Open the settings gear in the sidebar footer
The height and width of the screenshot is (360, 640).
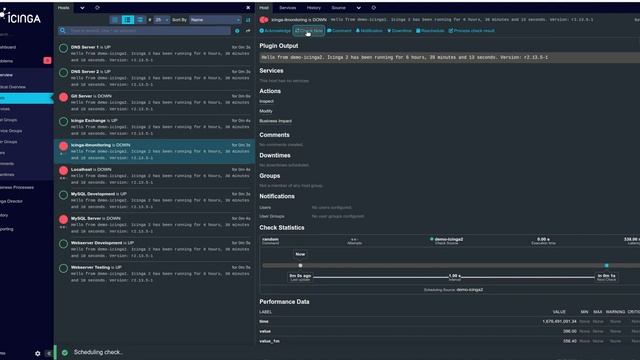click(38, 353)
